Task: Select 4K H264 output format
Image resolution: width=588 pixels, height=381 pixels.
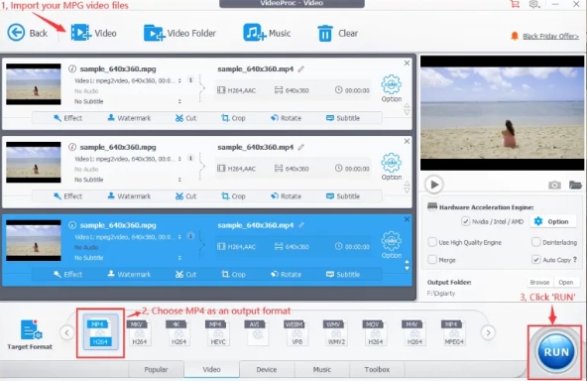Action: point(178,332)
